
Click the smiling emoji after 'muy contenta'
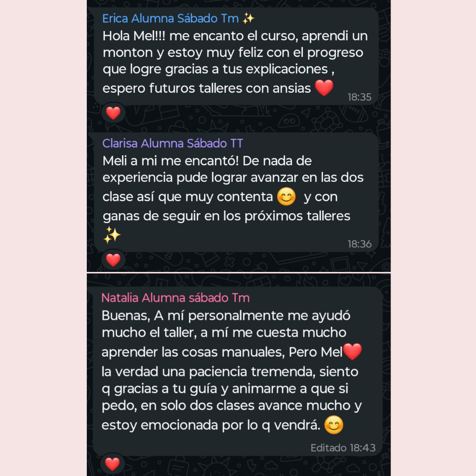[286, 197]
